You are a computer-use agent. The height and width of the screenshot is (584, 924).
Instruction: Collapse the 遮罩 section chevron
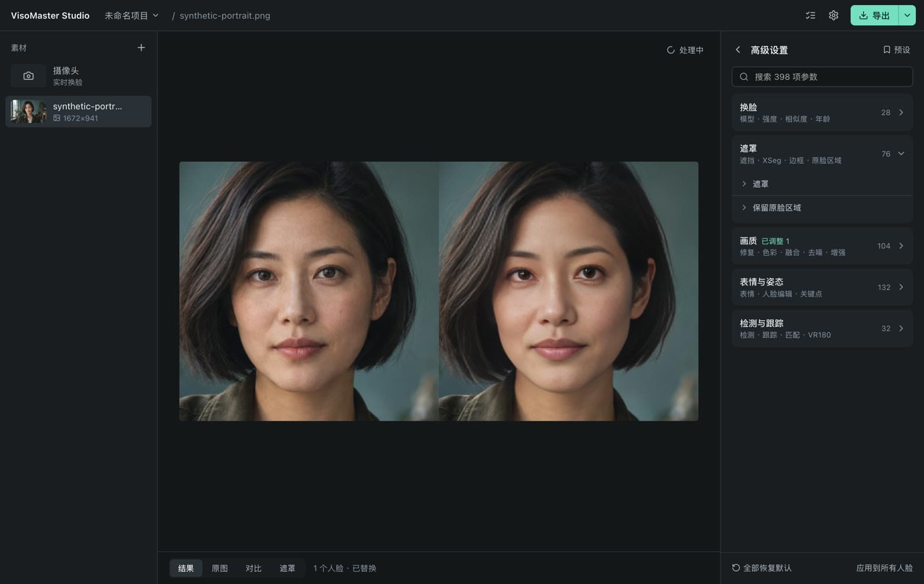tap(901, 154)
